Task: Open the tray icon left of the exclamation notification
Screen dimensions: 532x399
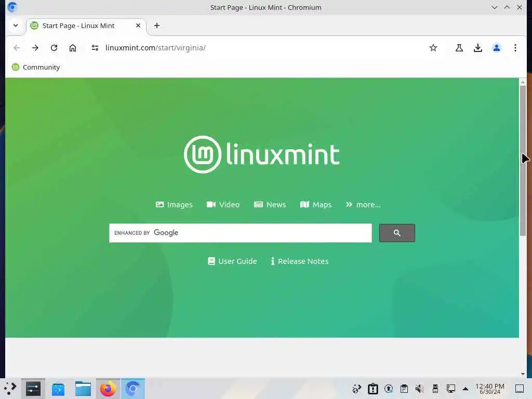Action: click(x=357, y=389)
